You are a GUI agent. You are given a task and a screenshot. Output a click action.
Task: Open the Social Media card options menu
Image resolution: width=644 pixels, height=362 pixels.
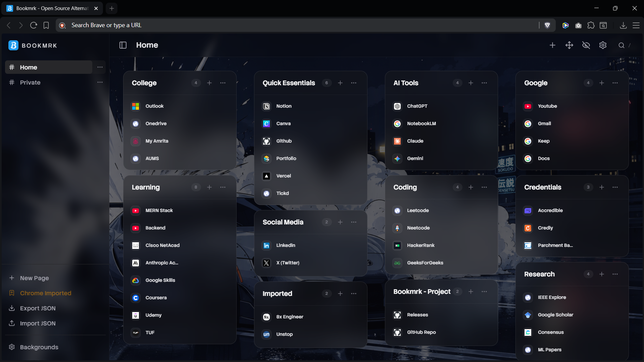pos(354,222)
